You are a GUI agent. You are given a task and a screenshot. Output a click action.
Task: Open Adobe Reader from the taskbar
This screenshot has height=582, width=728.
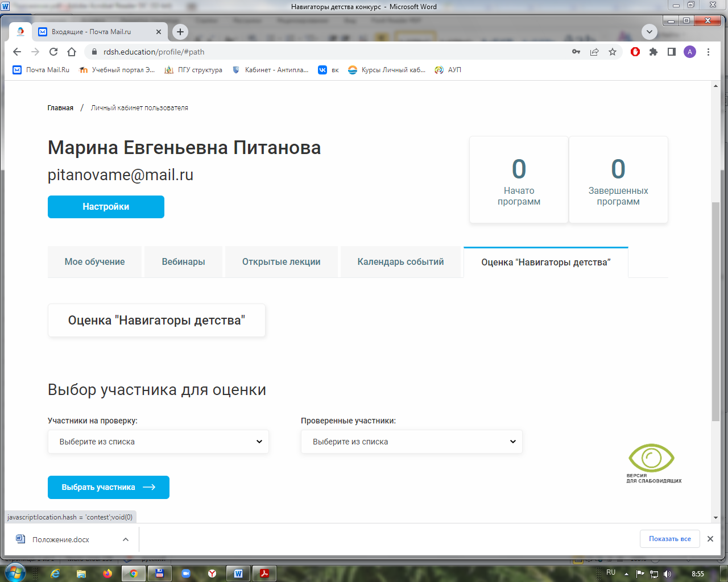pos(264,573)
